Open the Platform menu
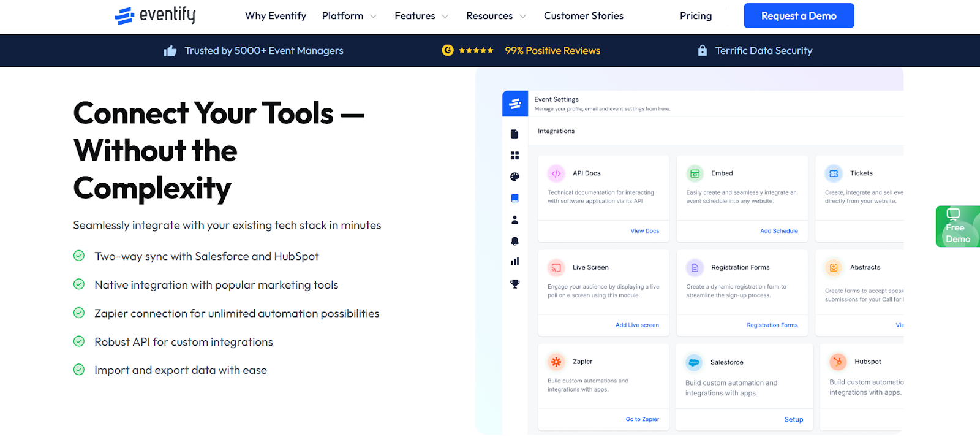The image size is (980, 445). click(x=343, y=16)
